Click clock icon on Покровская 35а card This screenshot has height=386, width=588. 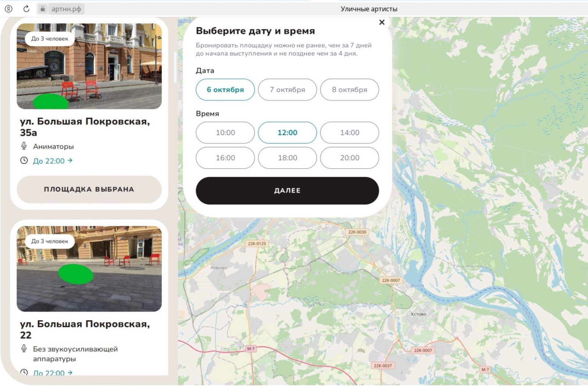click(x=24, y=160)
